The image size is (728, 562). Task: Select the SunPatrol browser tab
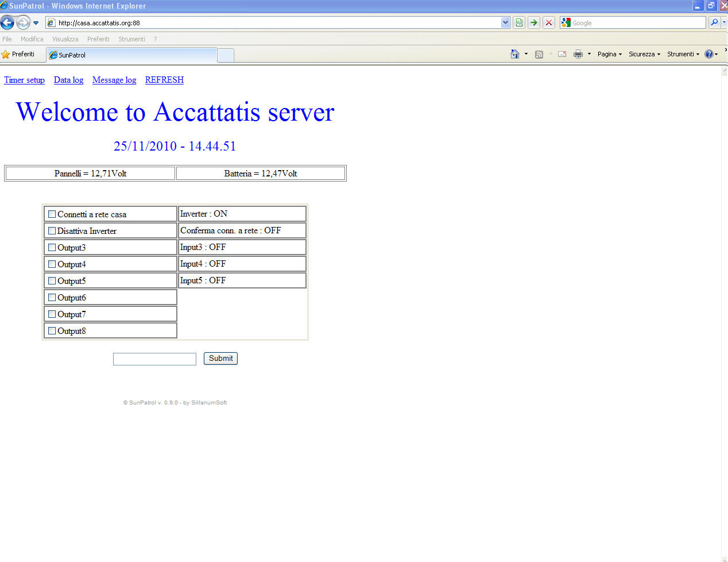131,55
